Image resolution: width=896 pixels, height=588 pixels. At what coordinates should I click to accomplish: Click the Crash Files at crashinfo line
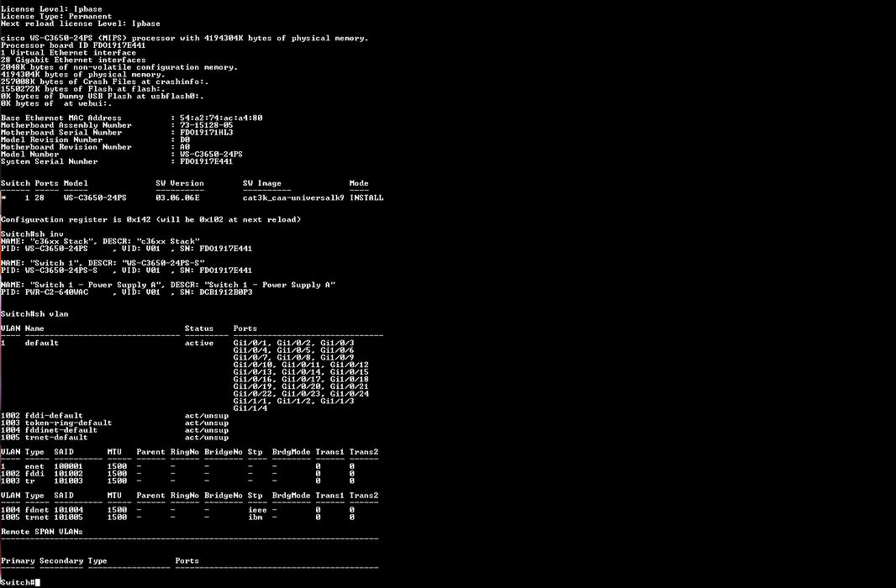[x=104, y=81]
